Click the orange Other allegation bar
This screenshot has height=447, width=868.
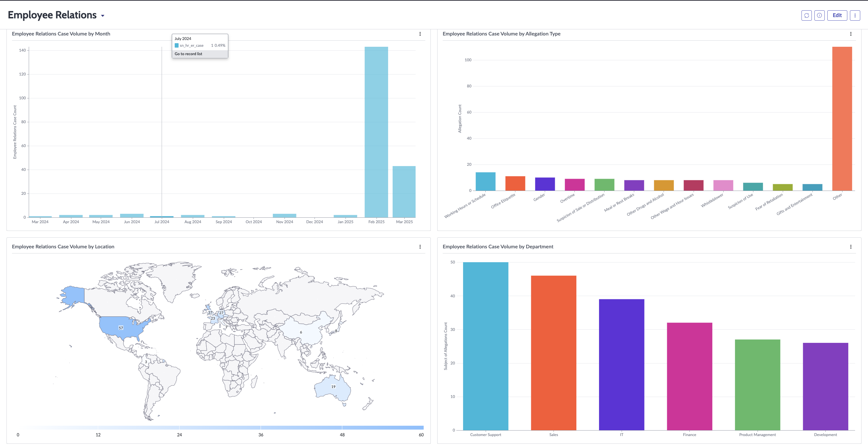842,118
